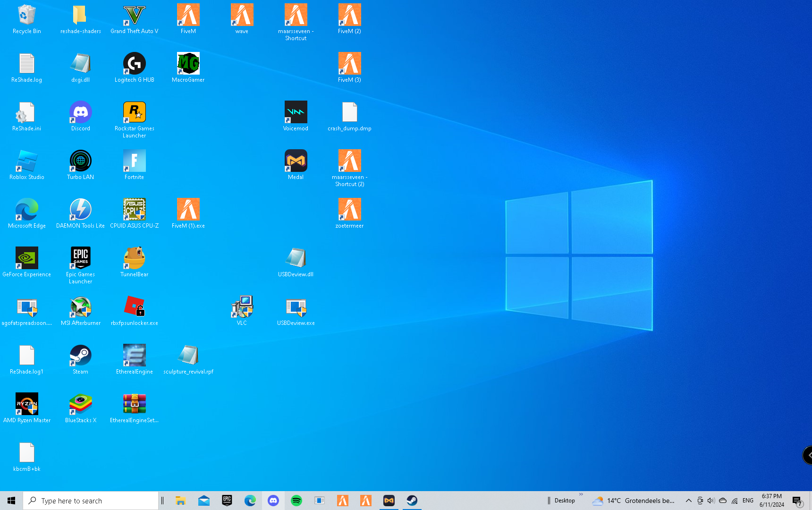Expand the side panel arrow on right edge
Viewport: 812px width, 510px height.
tap(808, 455)
